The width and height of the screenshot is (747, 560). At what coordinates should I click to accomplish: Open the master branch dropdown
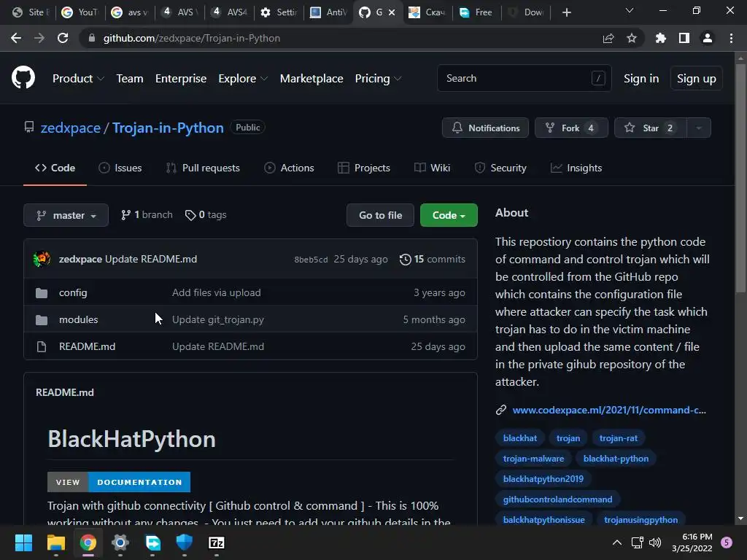pyautogui.click(x=66, y=215)
